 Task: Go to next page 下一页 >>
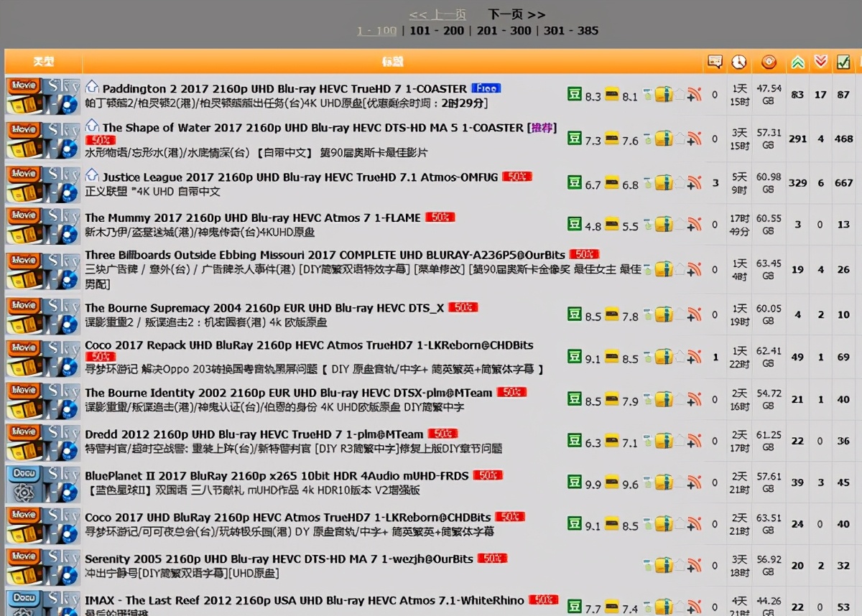click(x=516, y=14)
